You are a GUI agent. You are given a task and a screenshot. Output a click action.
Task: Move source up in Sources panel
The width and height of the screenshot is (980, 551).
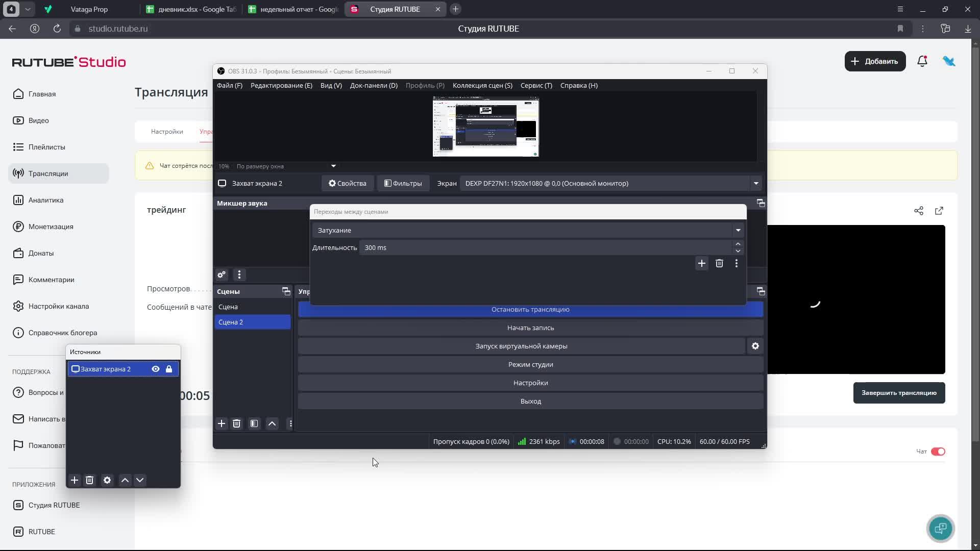[125, 480]
